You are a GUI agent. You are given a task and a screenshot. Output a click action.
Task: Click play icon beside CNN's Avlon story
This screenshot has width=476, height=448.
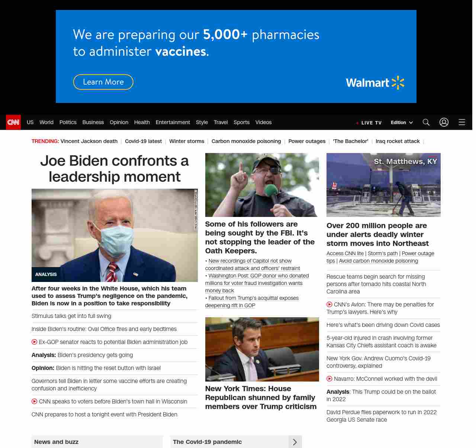[x=329, y=305]
